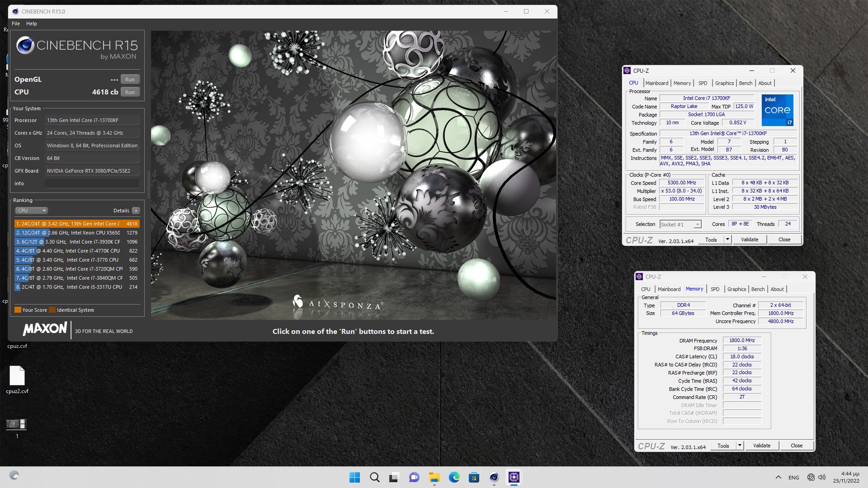Open Graphics tab in upper CPU-Z window
The height and width of the screenshot is (488, 868).
point(724,83)
